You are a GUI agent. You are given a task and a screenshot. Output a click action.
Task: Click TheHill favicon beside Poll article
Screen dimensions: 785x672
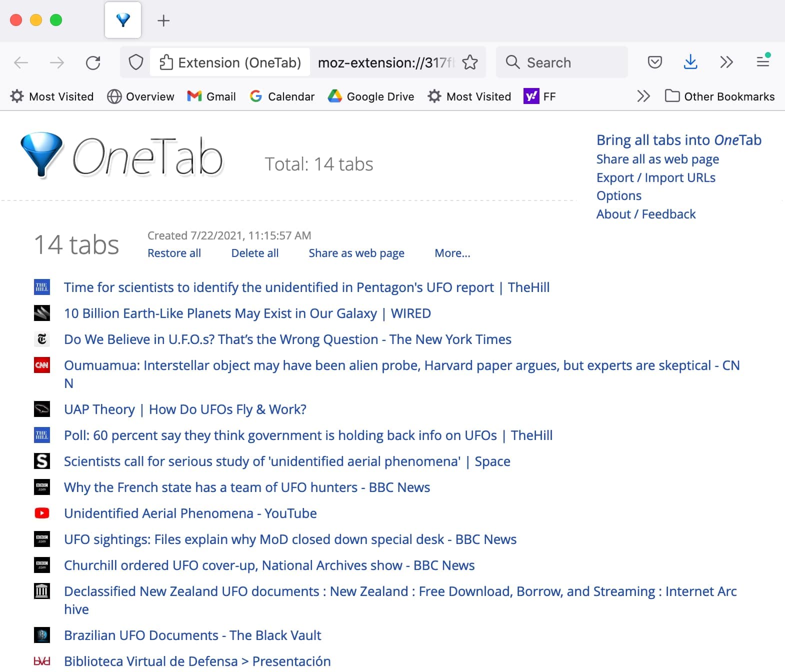tap(42, 435)
